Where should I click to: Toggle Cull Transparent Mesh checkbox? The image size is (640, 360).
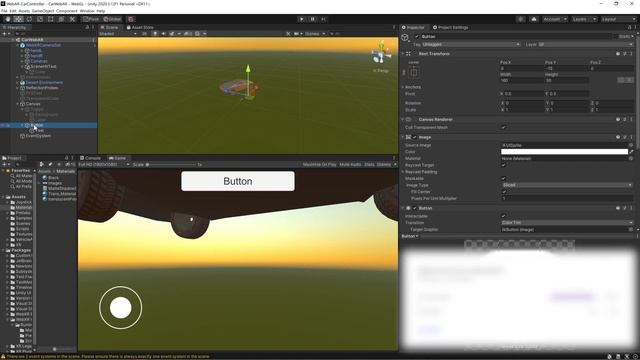pos(503,127)
